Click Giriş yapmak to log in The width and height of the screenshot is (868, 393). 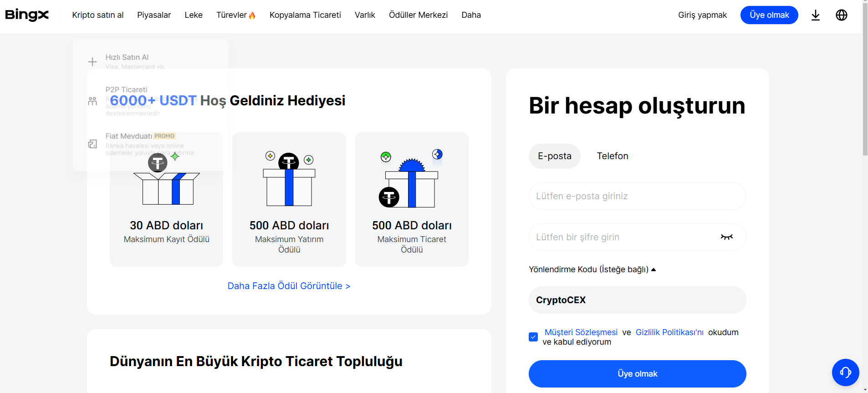pyautogui.click(x=702, y=15)
